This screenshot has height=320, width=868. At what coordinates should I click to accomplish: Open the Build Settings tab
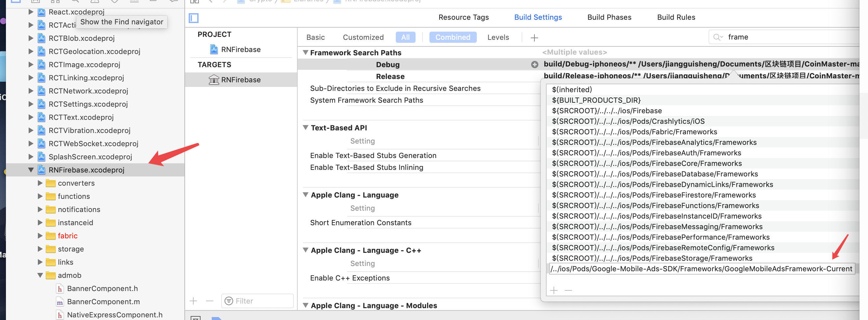pyautogui.click(x=538, y=17)
